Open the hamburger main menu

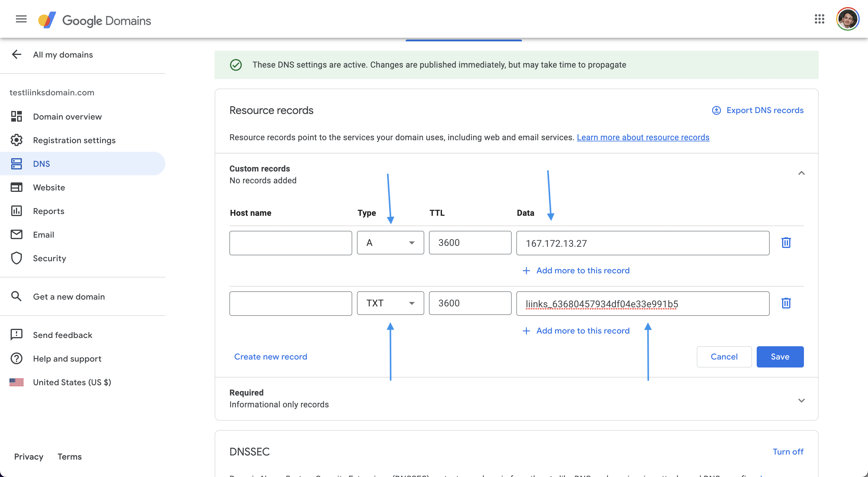click(x=21, y=19)
